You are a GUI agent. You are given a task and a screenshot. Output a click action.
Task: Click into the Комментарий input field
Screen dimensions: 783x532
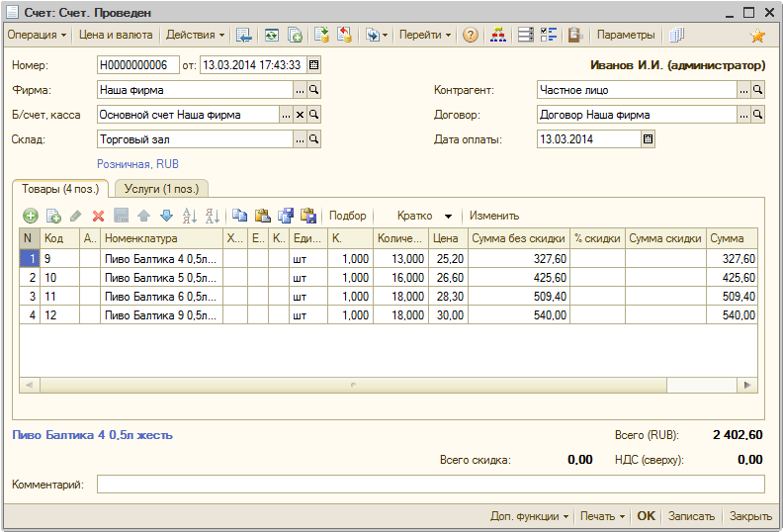(430, 485)
